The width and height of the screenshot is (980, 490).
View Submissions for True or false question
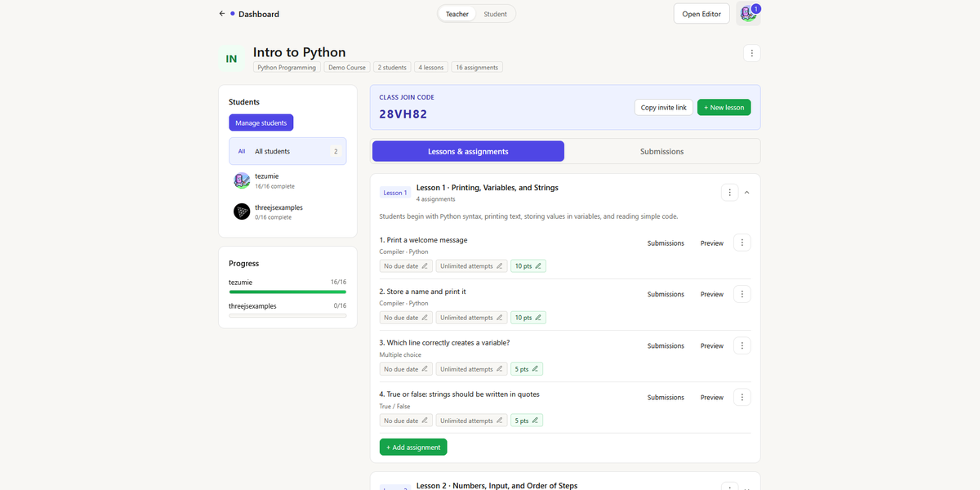666,397
